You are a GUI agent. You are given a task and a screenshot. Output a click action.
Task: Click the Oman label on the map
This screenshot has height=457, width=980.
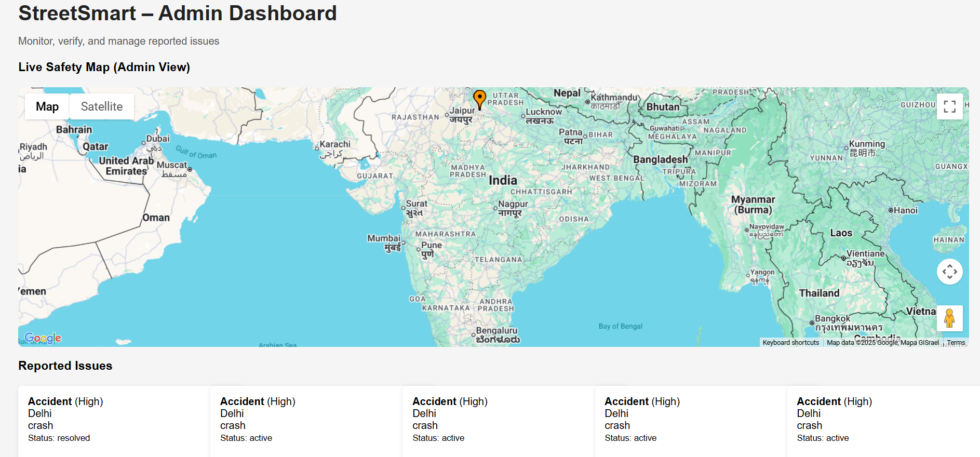[x=156, y=218]
